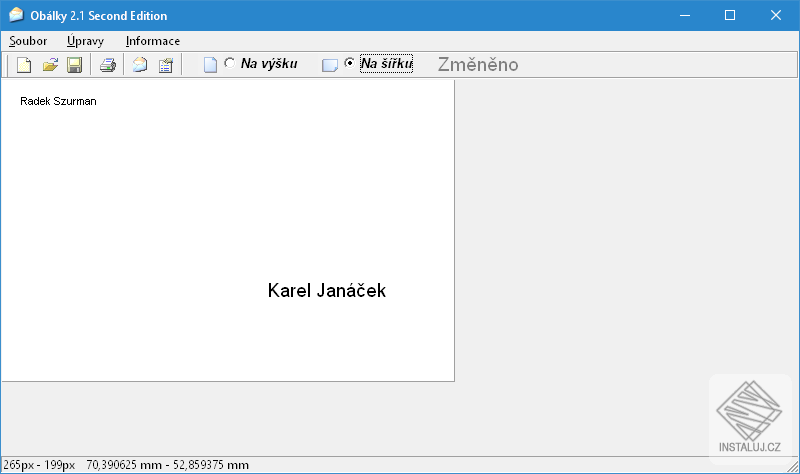800x474 pixels.
Task: Click the 70,390625 mm - 52,859375 mm readout
Action: tap(167, 465)
